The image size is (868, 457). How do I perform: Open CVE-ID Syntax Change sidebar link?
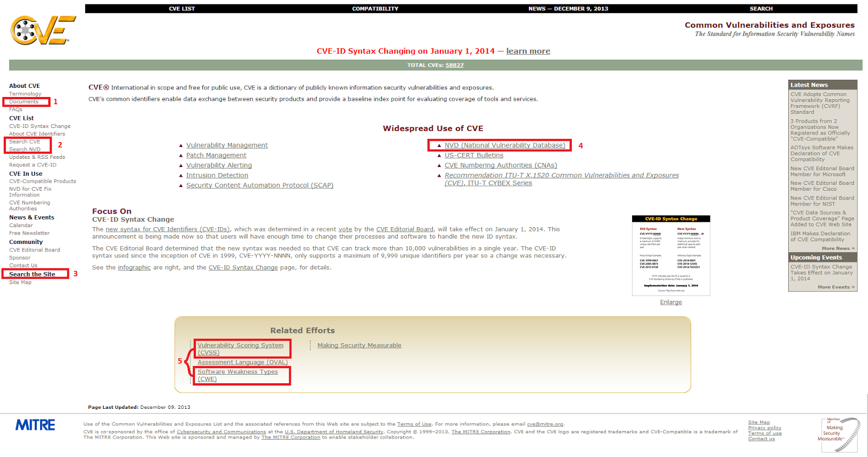coord(40,126)
